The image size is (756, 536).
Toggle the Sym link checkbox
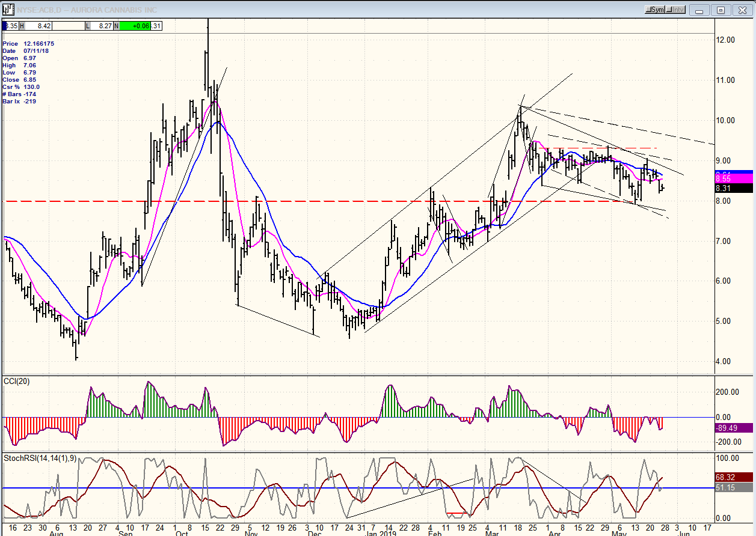click(x=655, y=10)
